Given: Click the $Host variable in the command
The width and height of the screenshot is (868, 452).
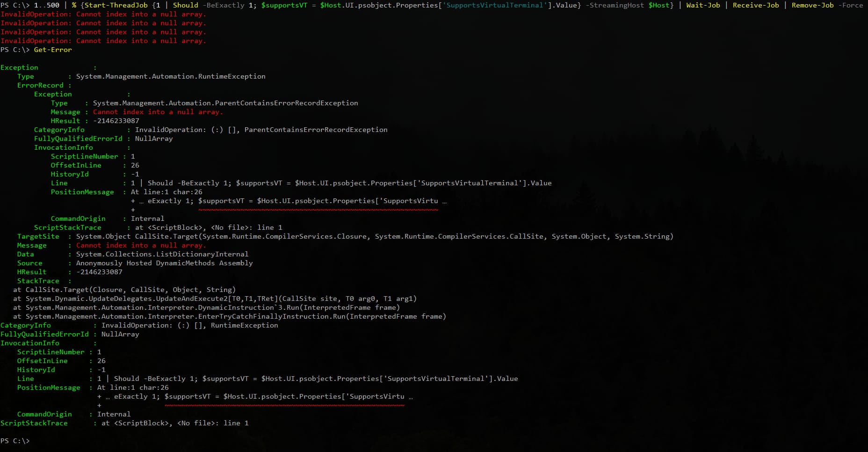Looking at the screenshot, I should (x=660, y=6).
